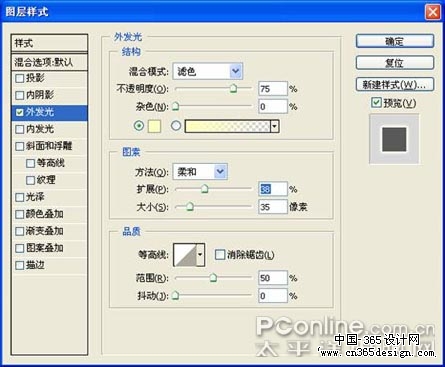Open the 混合模式 blend mode dropdown
This screenshot has height=367, width=445.
pyautogui.click(x=208, y=71)
